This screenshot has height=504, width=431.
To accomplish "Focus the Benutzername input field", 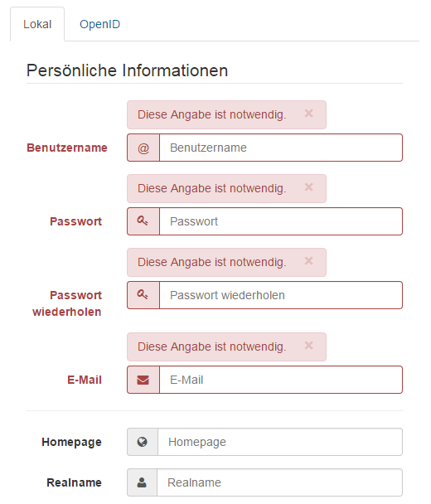I will pyautogui.click(x=281, y=148).
